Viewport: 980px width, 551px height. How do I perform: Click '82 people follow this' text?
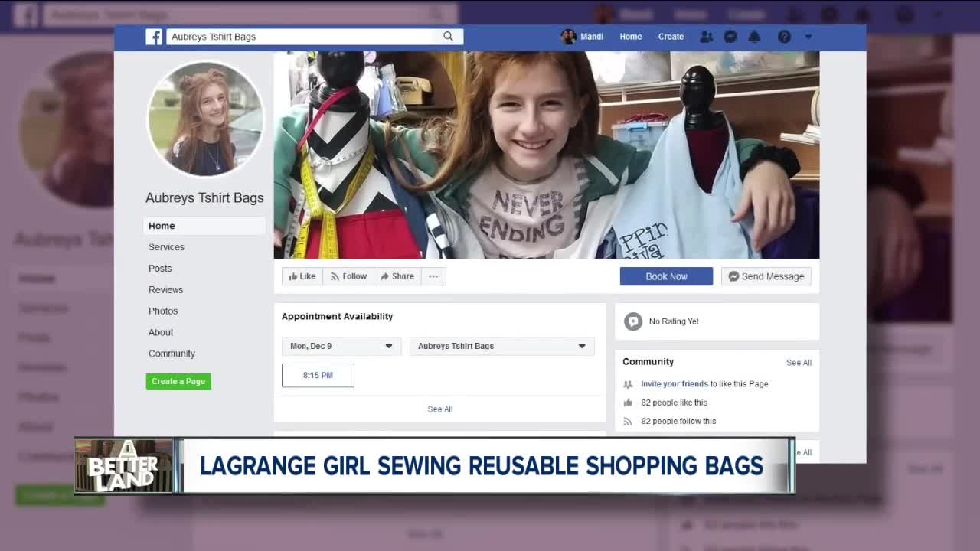[x=678, y=421]
